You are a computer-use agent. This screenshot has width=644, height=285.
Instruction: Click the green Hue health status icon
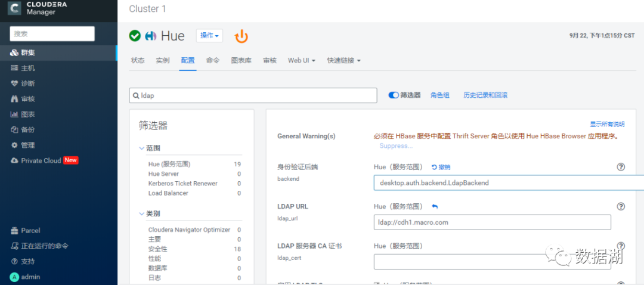tap(135, 36)
